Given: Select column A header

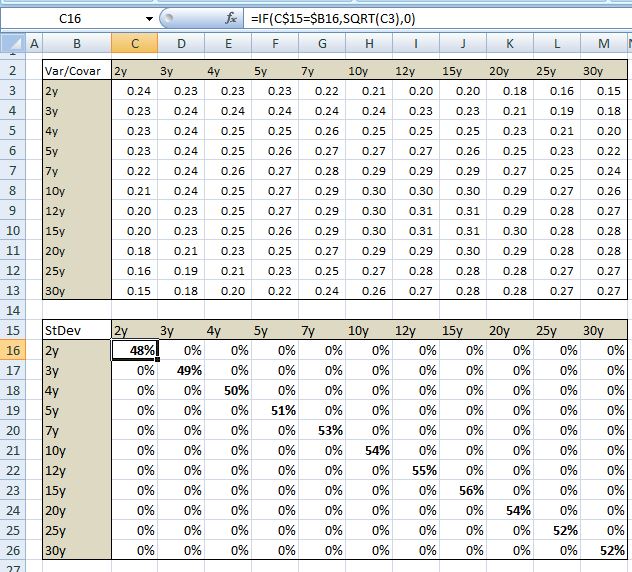Looking at the screenshot, I should 33,43.
